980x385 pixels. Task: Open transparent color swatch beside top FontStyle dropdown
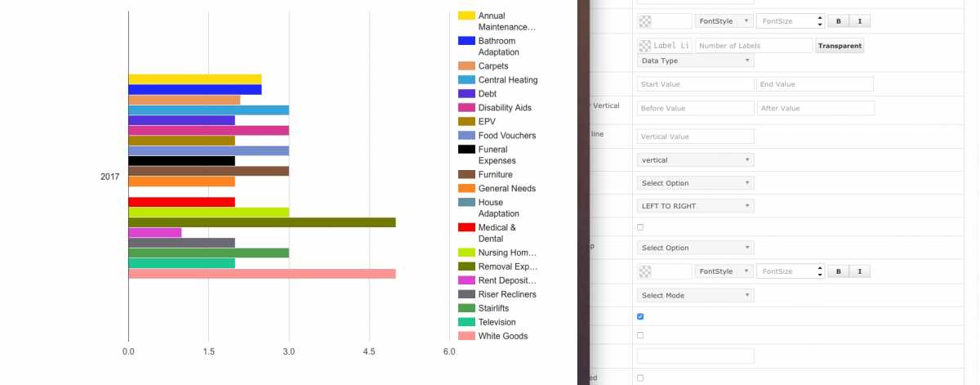[x=645, y=21]
